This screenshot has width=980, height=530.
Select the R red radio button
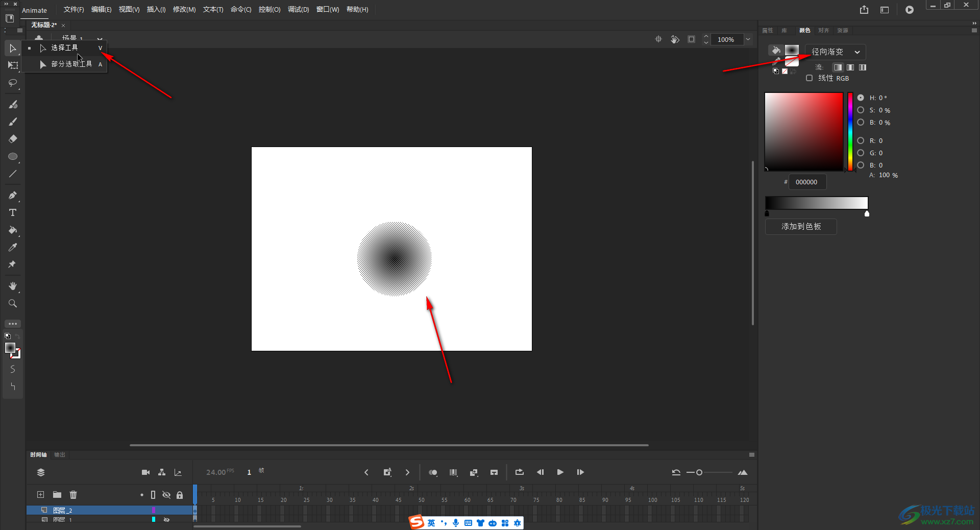[x=861, y=140]
